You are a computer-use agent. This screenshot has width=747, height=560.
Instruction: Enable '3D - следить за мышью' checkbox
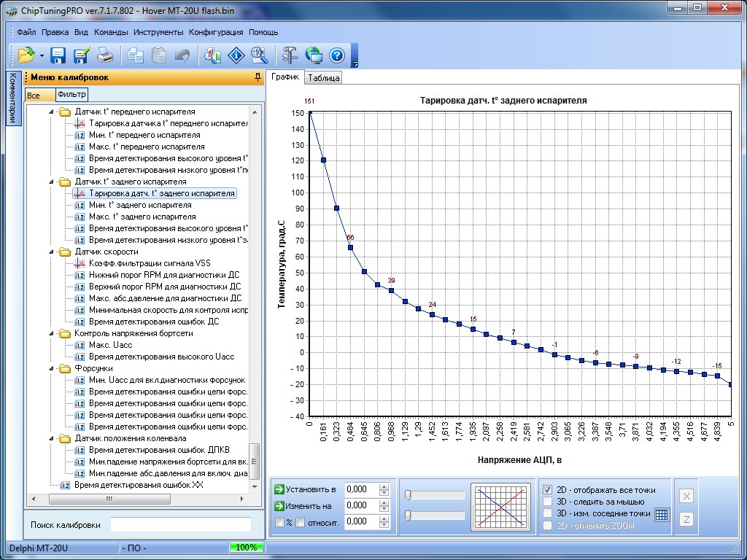(548, 502)
